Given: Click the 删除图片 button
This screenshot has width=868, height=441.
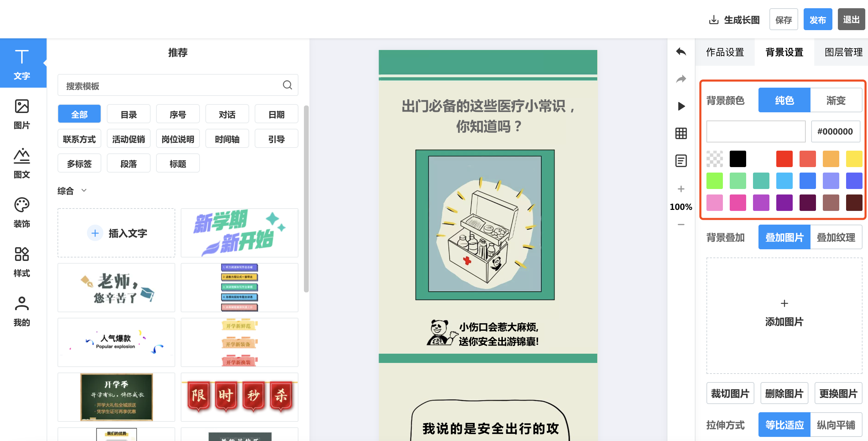Looking at the screenshot, I should [x=784, y=393].
